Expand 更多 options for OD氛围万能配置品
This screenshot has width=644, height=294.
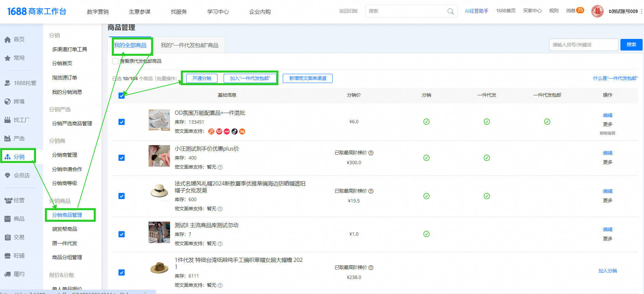click(x=607, y=124)
